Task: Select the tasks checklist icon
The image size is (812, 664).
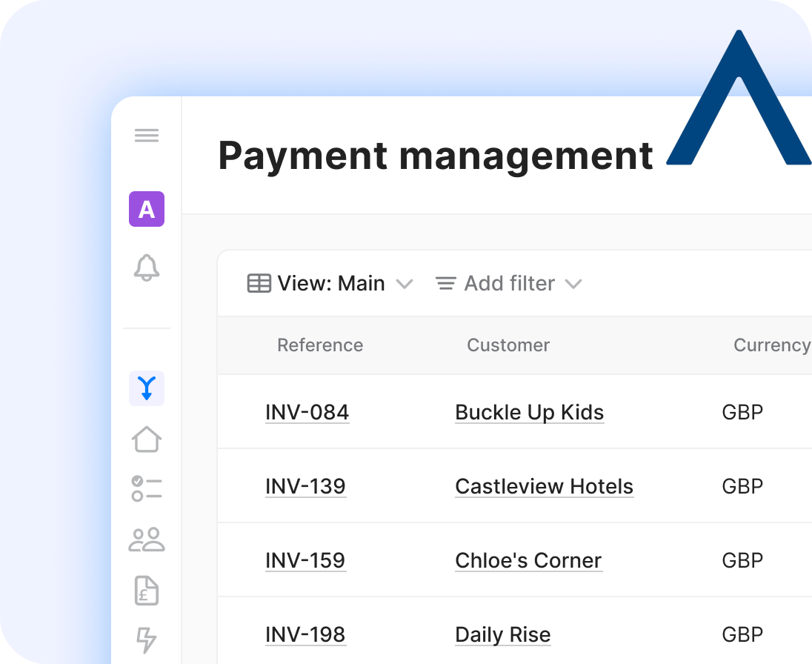Action: 147,489
